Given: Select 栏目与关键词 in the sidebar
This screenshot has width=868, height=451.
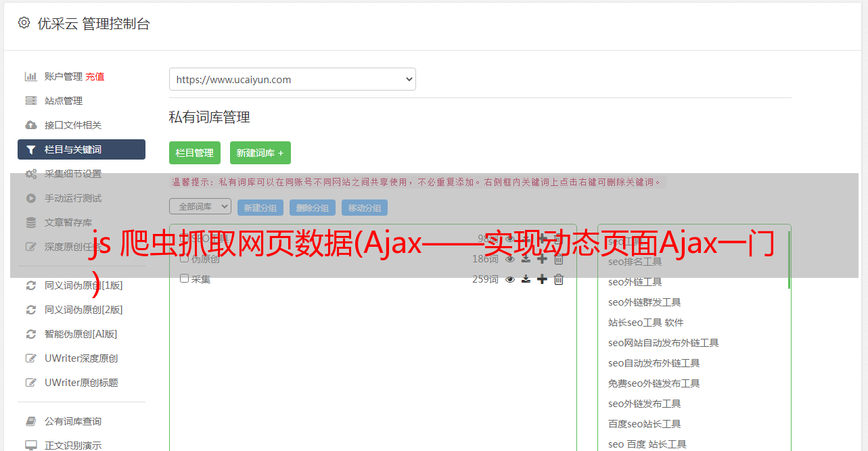Looking at the screenshot, I should coord(81,149).
